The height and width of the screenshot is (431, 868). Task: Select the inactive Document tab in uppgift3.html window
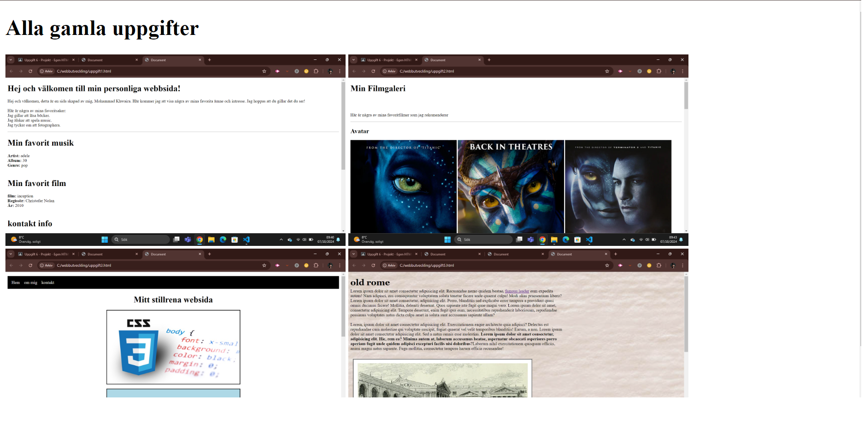[110, 254]
